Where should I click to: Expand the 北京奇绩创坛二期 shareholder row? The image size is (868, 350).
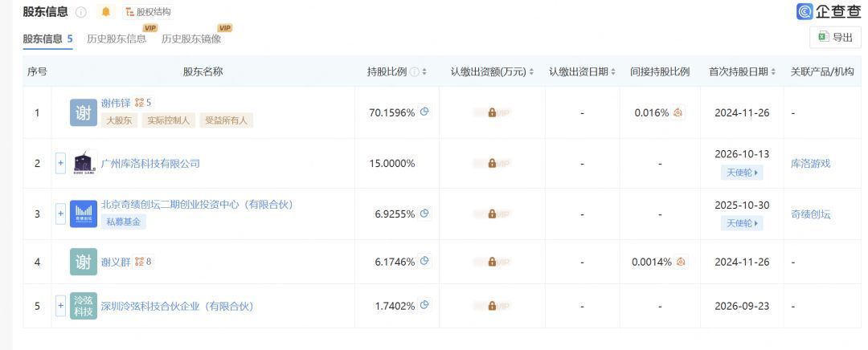click(61, 214)
